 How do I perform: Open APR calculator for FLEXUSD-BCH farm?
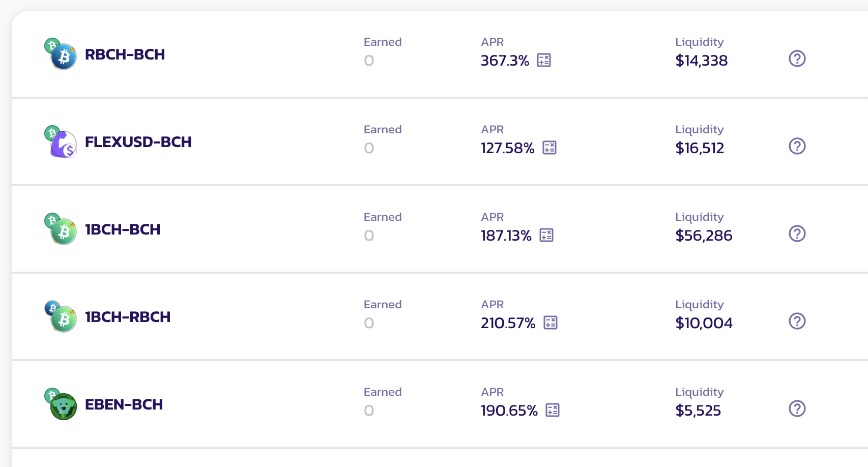[x=549, y=148]
